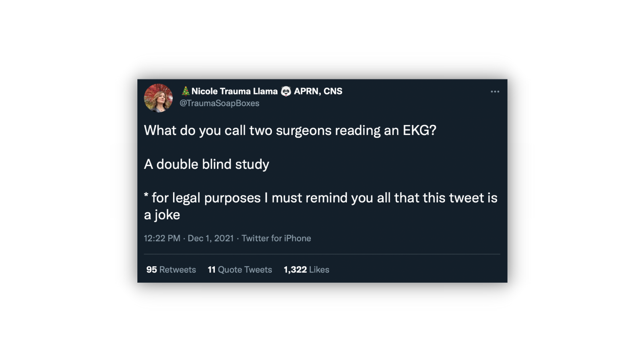Open the Nicole Trauma Llama display name

pyautogui.click(x=234, y=91)
